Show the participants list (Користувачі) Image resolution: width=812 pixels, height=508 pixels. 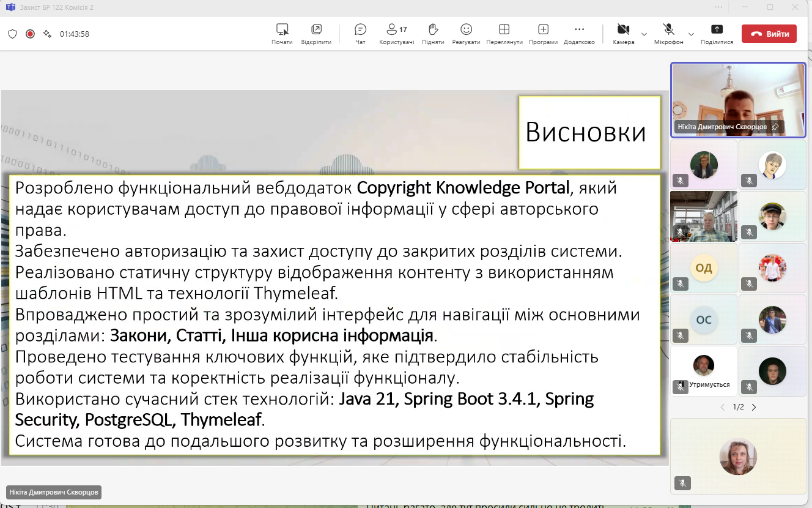(396, 33)
